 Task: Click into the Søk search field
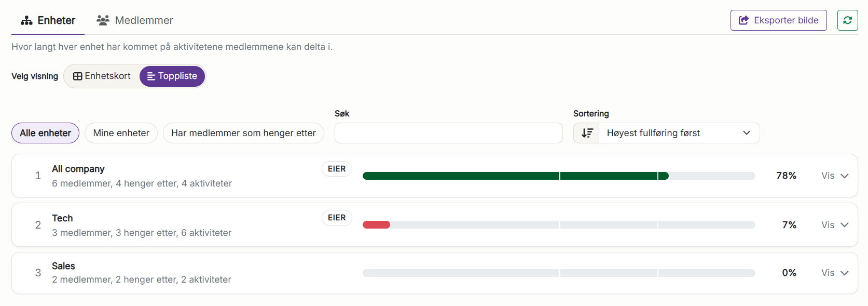click(448, 133)
